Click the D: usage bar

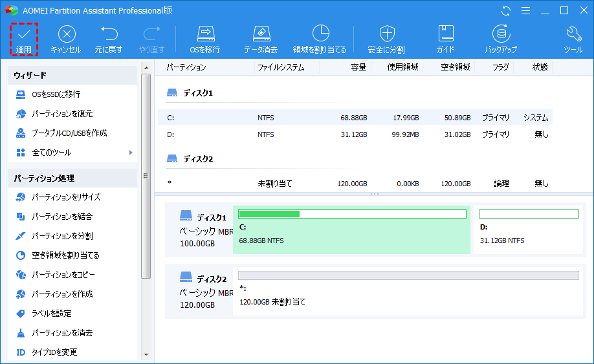529,214
